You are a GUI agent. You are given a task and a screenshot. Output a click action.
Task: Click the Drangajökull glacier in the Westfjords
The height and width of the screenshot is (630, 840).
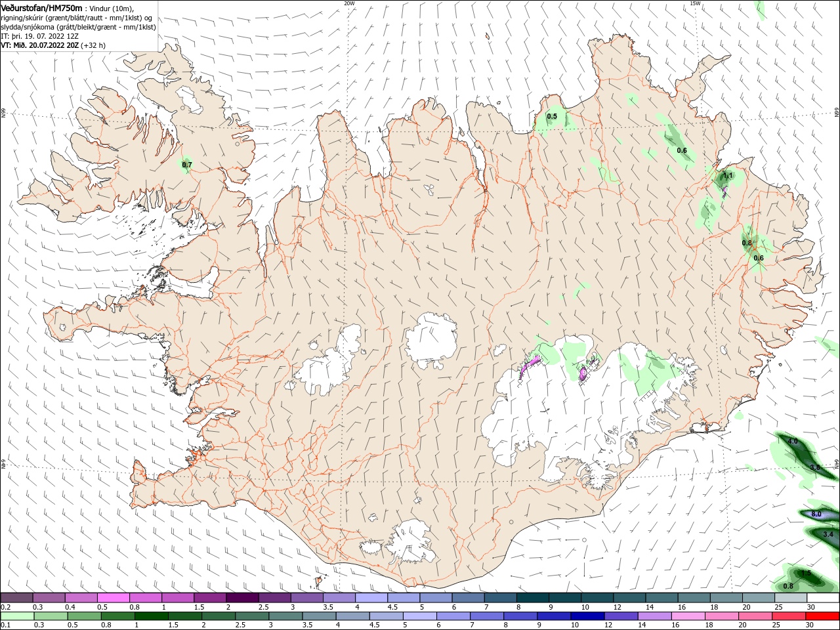coord(190,98)
